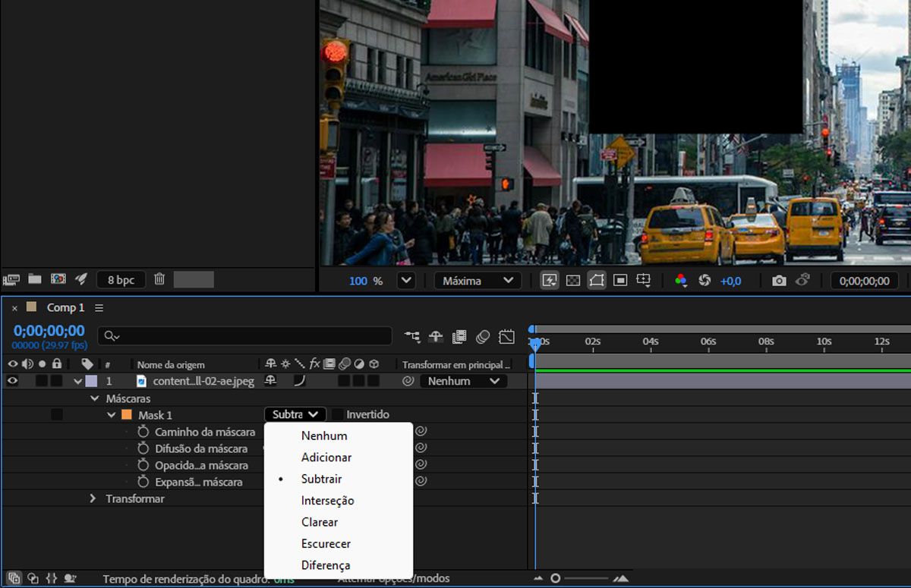Open the parent Nenhum dropdown for layer
The image size is (911, 588).
pyautogui.click(x=463, y=381)
